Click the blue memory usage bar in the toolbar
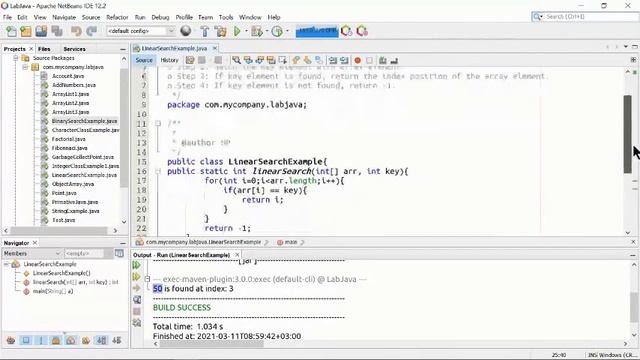 pos(317,31)
